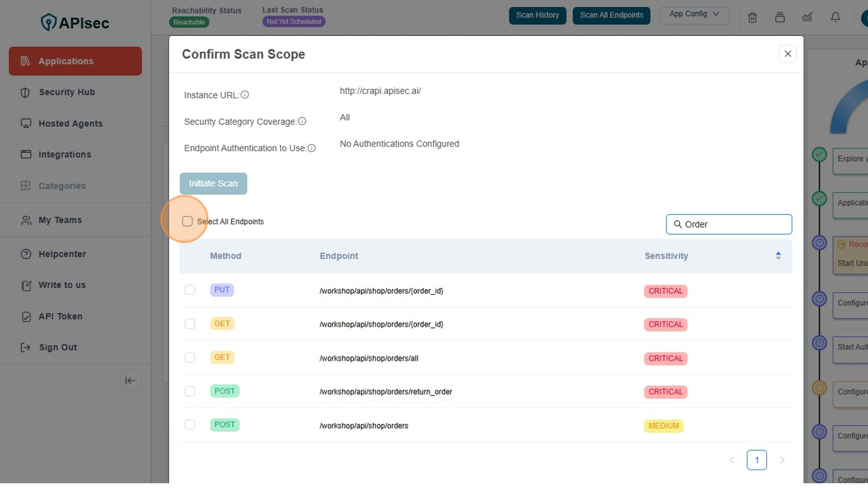
Task: Collapse the sidebar with arrow icon
Action: 130,380
